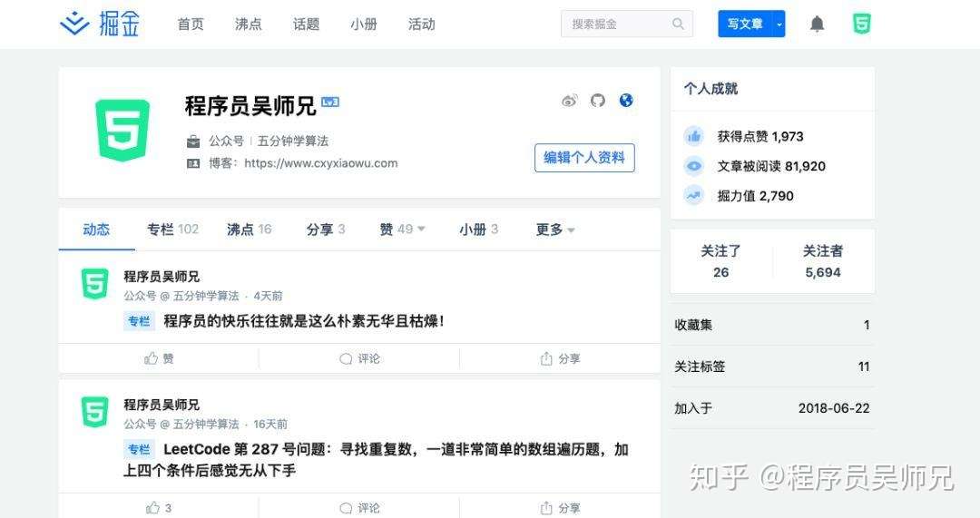Open 沸点 in top navigation

pos(248,24)
